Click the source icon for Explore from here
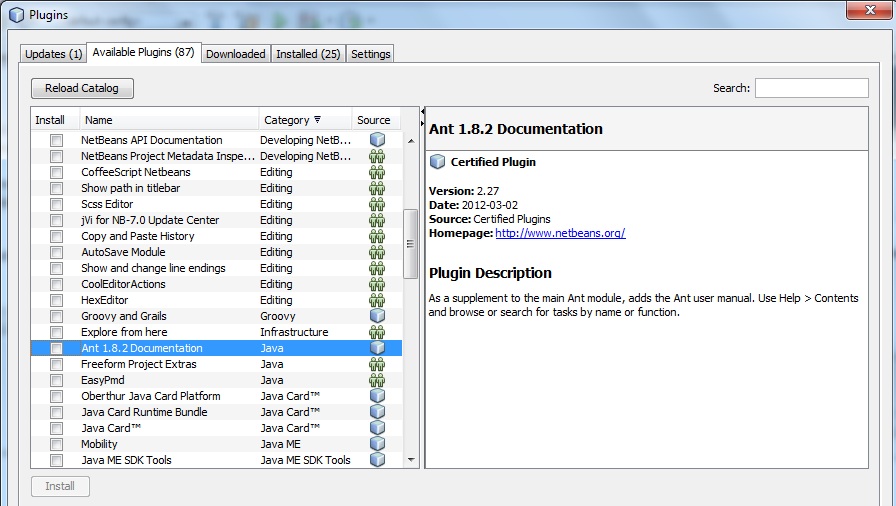 [377, 332]
